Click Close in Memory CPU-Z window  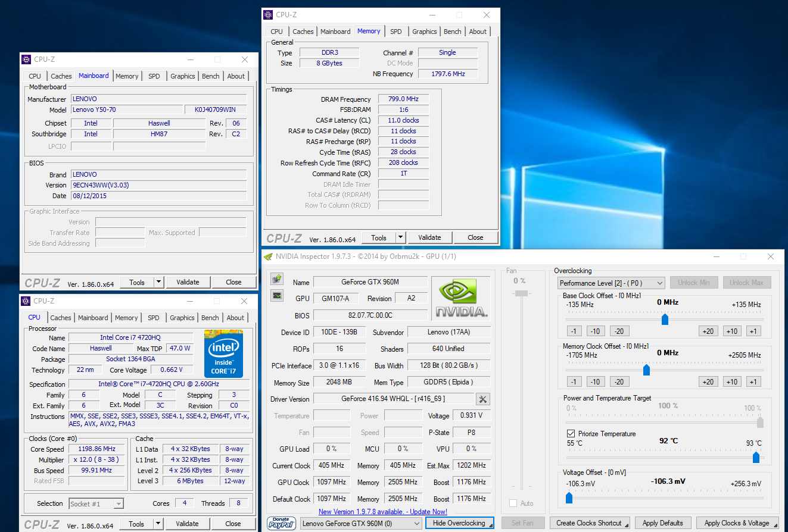point(475,237)
